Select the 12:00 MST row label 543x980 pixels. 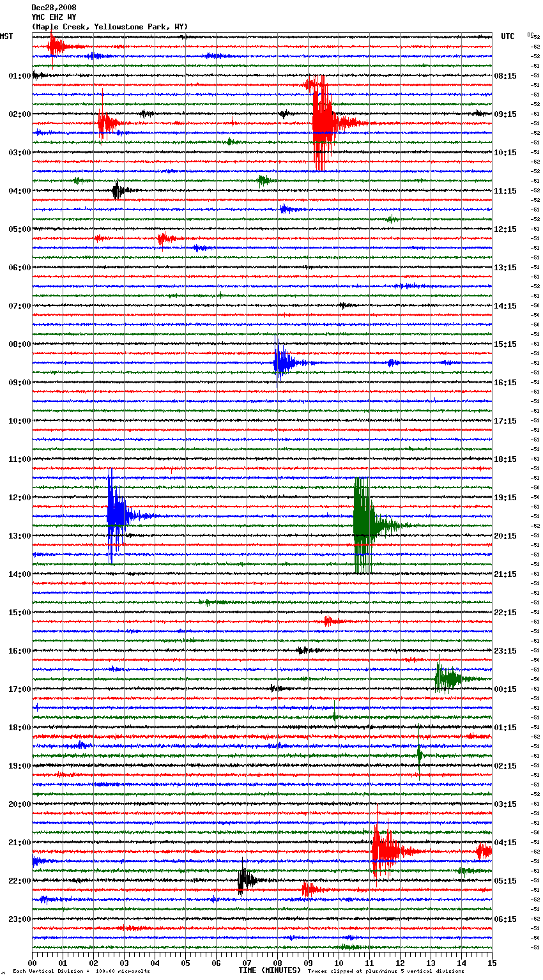tap(19, 498)
